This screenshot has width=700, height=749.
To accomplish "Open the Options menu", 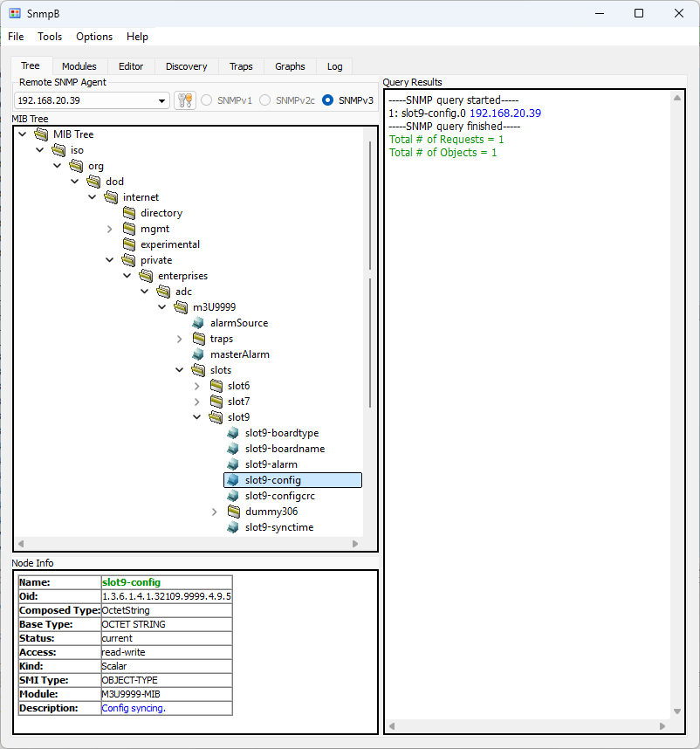I will (x=94, y=37).
